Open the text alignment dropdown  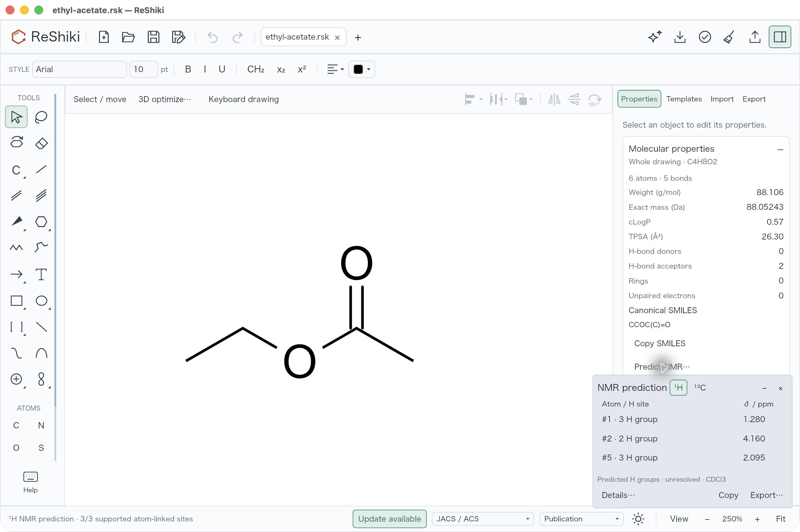pos(335,69)
